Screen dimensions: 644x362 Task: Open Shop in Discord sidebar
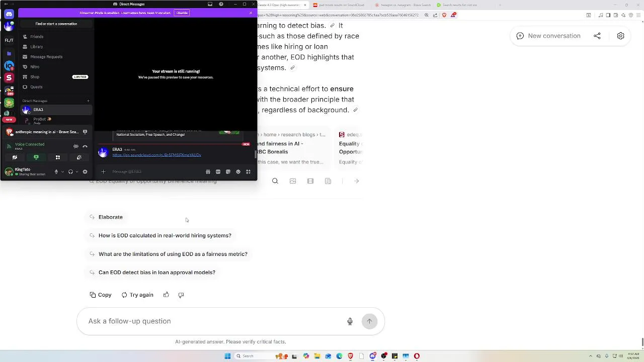coord(56,77)
